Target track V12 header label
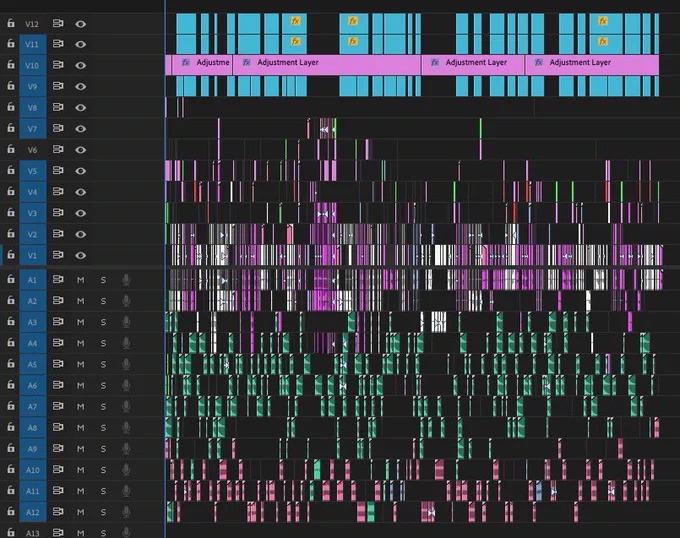The image size is (680, 538). 33,24
